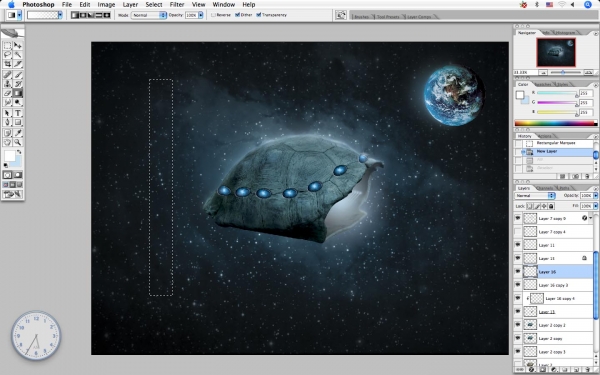This screenshot has height=375, width=600.
Task: Select the Magic Wand tool
Action: [18, 55]
